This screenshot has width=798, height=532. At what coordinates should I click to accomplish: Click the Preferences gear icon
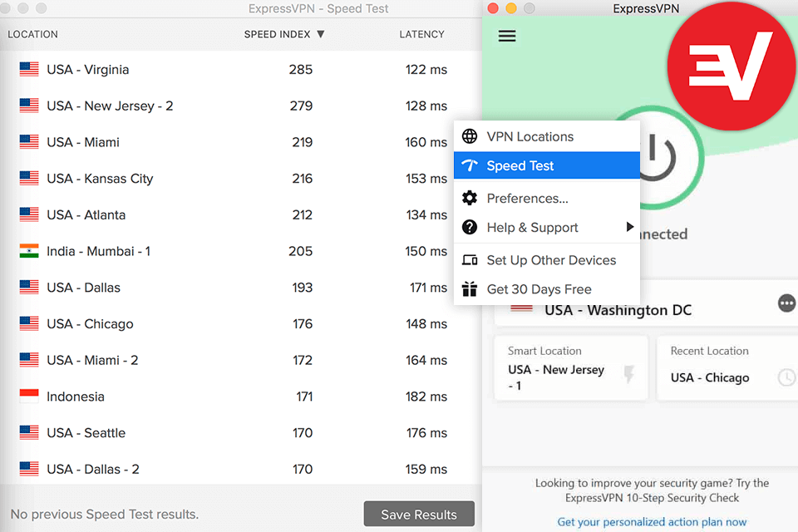(x=470, y=198)
